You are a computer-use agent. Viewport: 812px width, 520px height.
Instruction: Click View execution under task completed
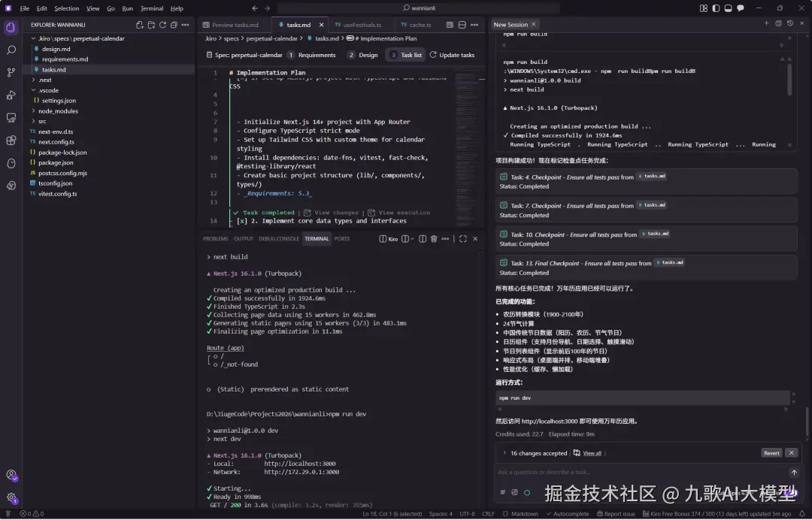point(404,213)
